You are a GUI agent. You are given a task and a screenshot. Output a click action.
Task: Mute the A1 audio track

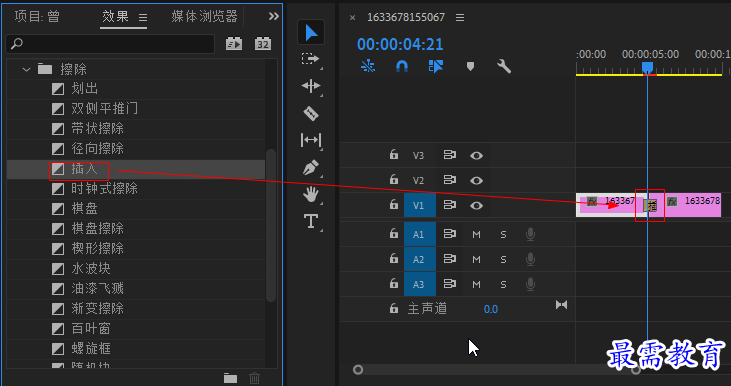click(x=476, y=234)
